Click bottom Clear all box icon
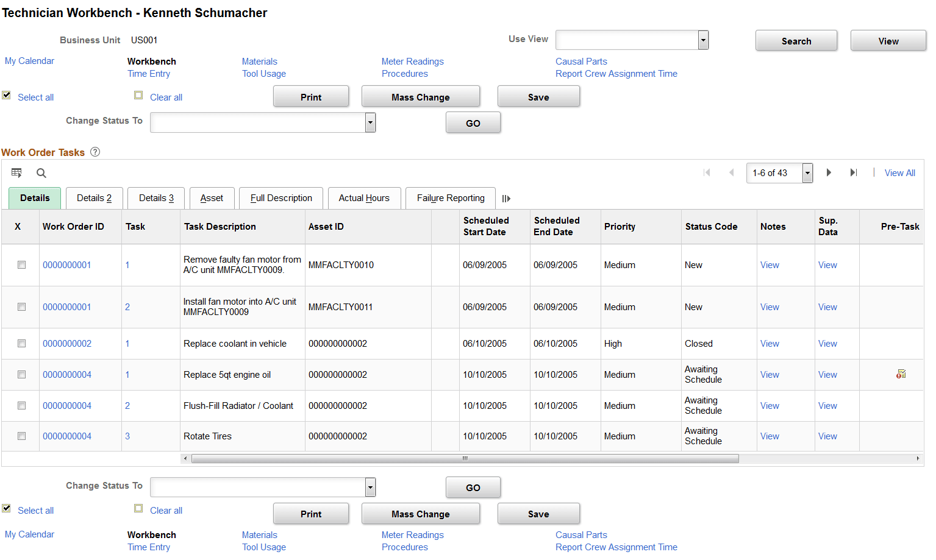The height and width of the screenshot is (560, 936). point(138,508)
